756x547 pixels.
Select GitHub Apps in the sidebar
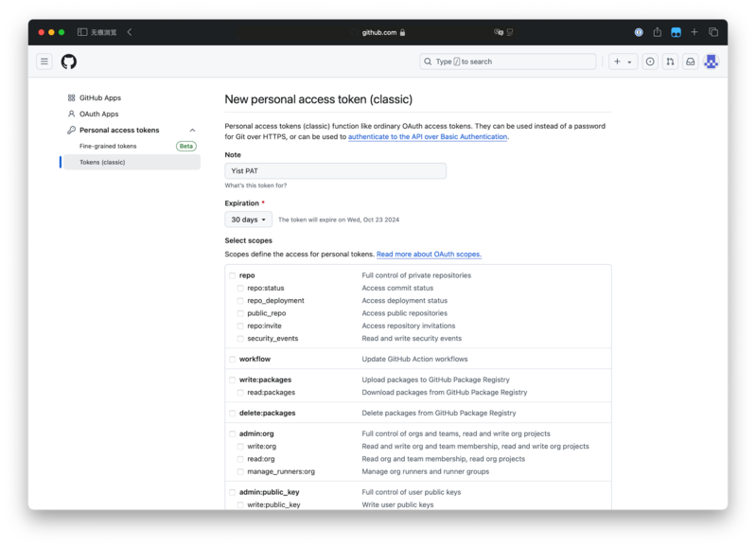[99, 98]
